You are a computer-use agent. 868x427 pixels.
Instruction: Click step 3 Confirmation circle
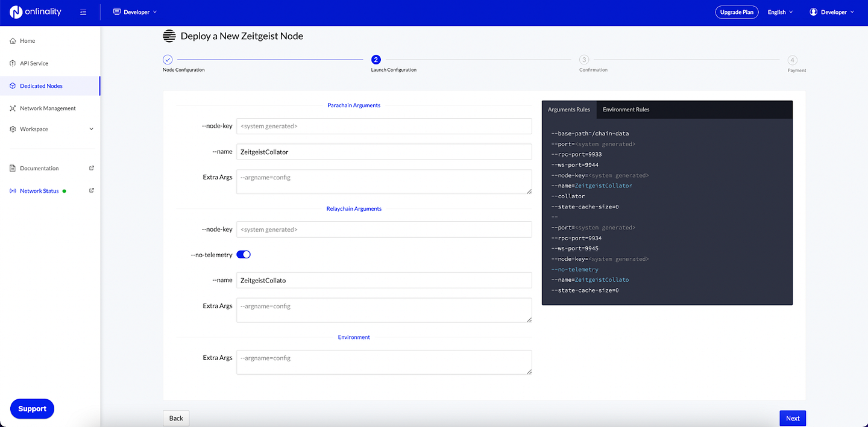tap(584, 60)
